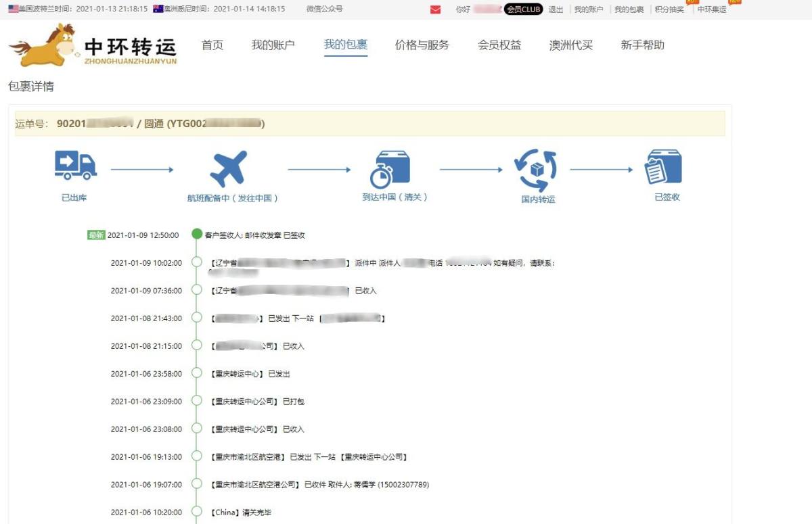Open 首页 in the main navigation

tap(212, 45)
